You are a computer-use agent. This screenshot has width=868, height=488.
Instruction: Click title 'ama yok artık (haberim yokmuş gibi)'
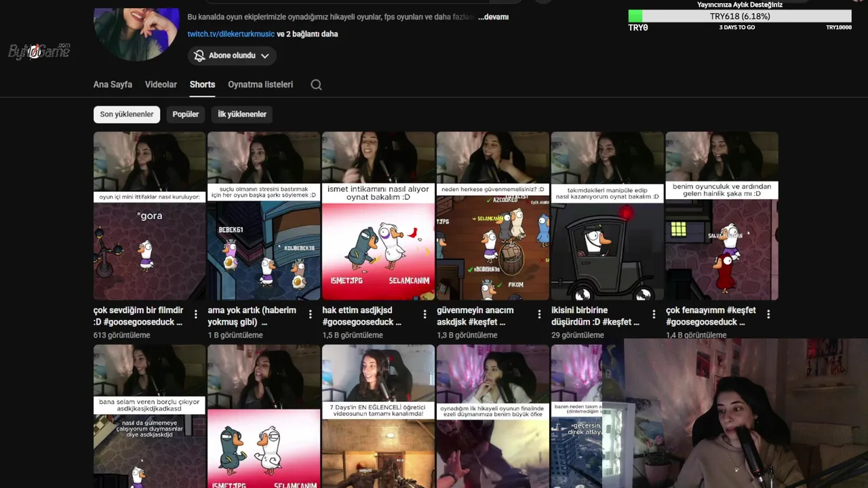pos(252,316)
